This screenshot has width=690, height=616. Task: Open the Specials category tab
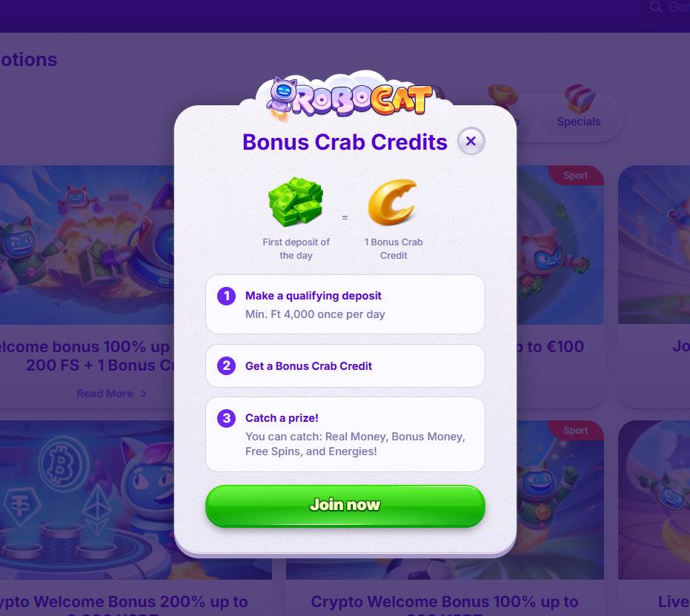[x=578, y=107]
